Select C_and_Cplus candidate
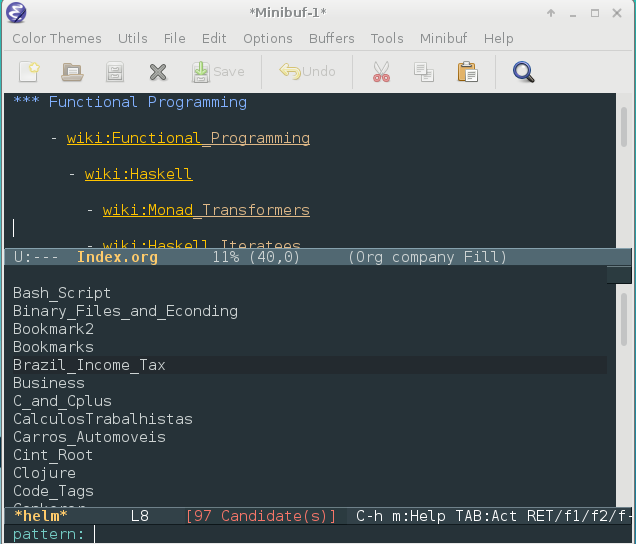This screenshot has height=544, width=636. (x=62, y=401)
